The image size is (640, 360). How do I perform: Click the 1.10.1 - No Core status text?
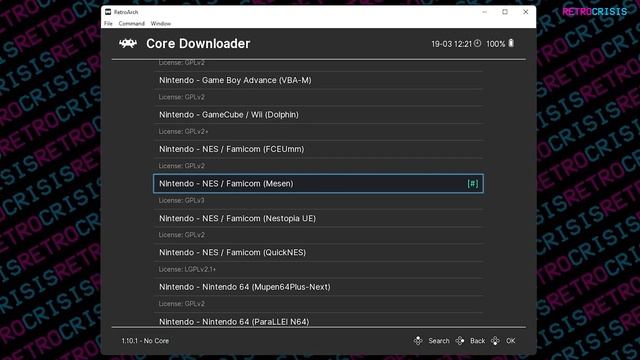pos(145,341)
